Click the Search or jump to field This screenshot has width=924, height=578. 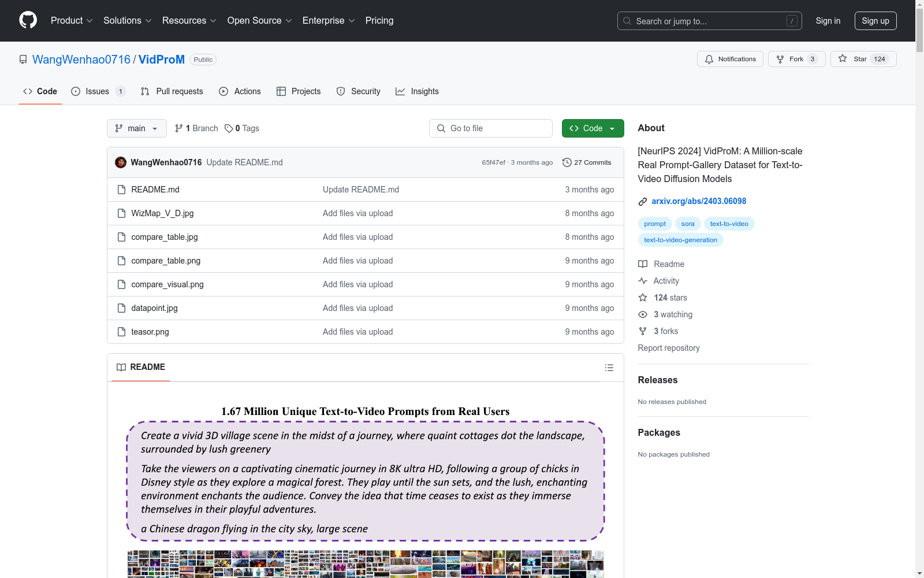[710, 21]
